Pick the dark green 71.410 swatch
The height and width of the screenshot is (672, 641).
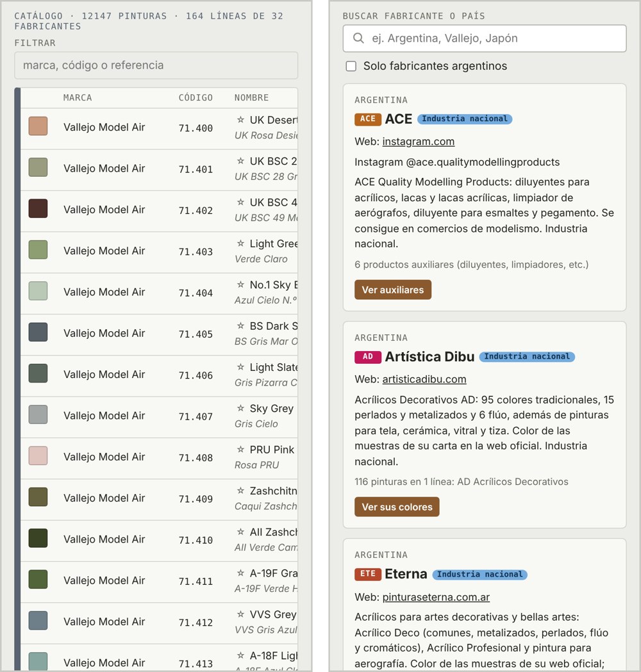pos(38,538)
